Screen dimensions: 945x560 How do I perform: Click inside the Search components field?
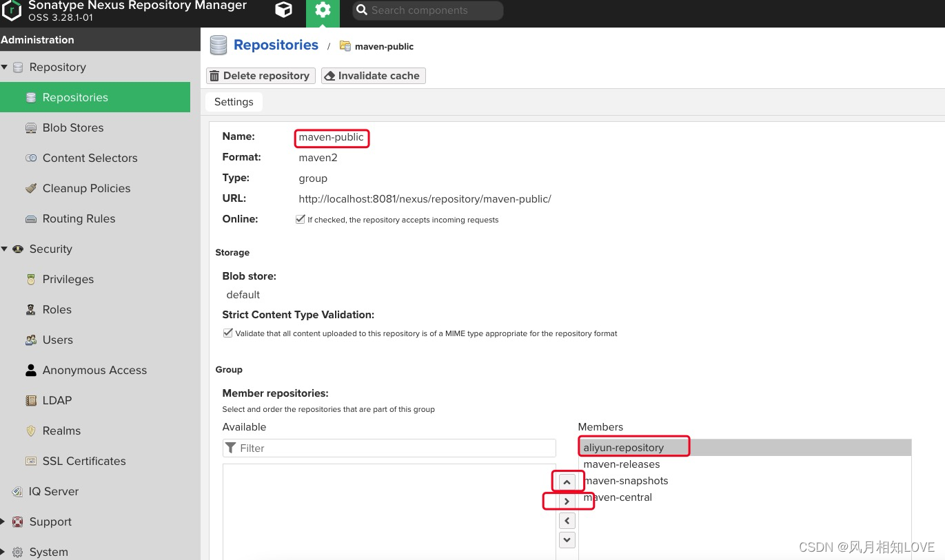(428, 10)
